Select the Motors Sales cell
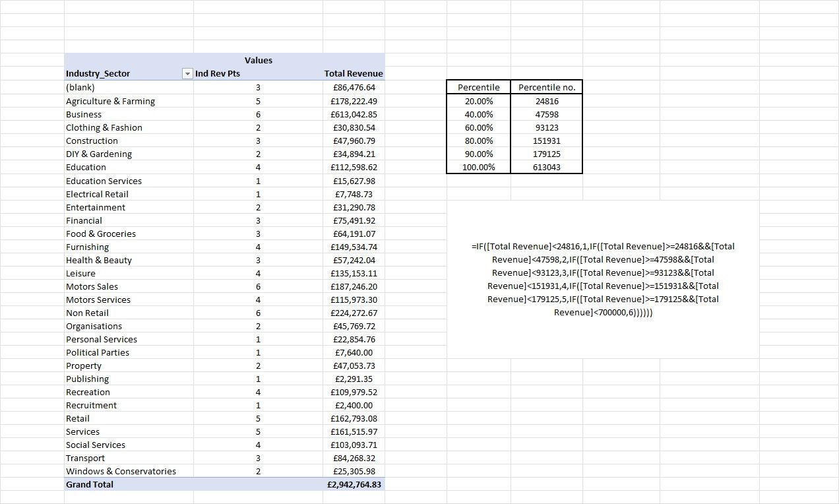Image resolution: width=839 pixels, height=504 pixels. [129, 286]
